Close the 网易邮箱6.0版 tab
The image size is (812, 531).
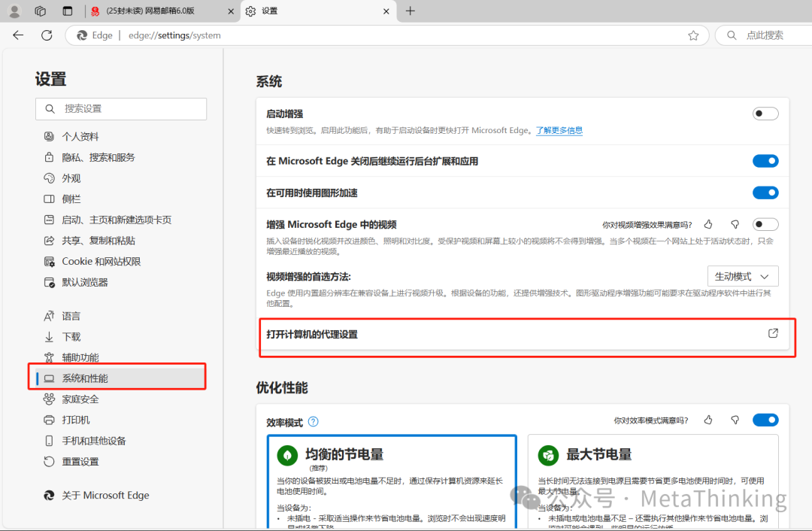click(x=231, y=11)
